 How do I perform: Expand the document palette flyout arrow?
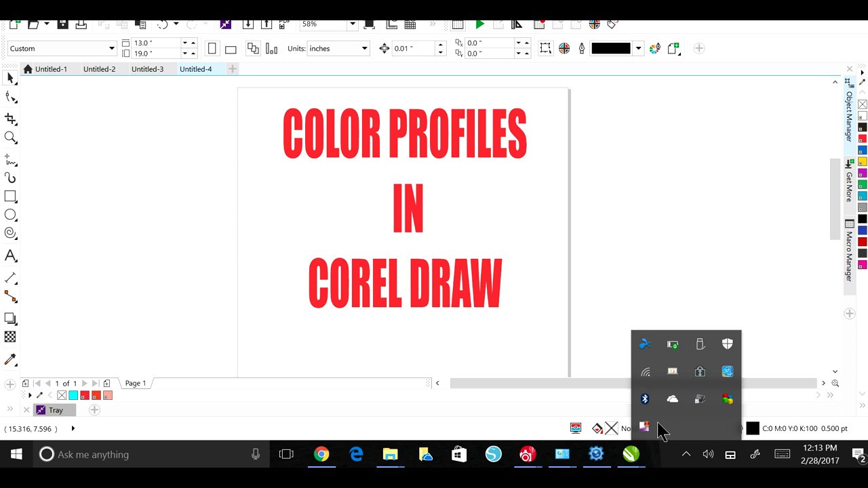(29, 395)
